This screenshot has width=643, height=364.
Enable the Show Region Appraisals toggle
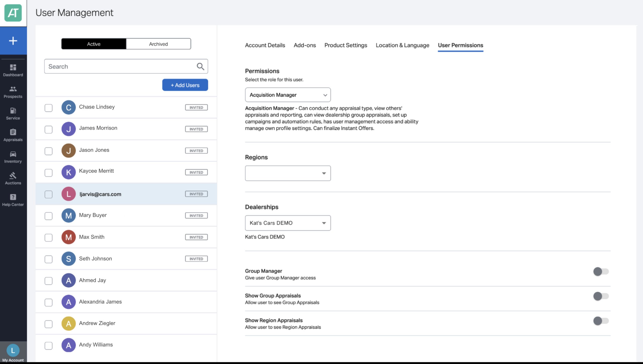(601, 321)
